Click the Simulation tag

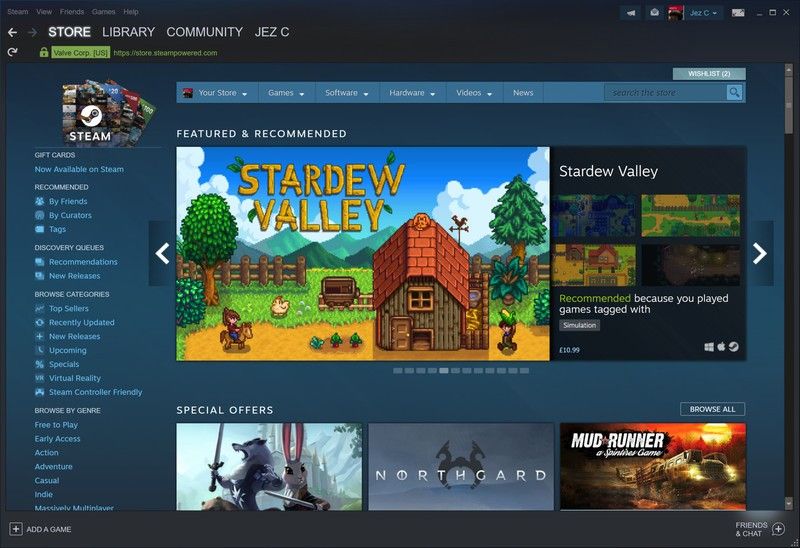580,325
